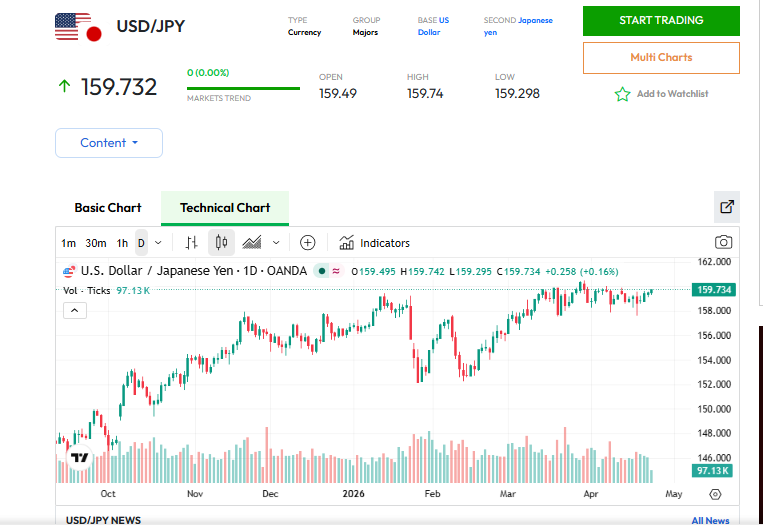Click the star Add to Watchlist icon

pos(622,94)
